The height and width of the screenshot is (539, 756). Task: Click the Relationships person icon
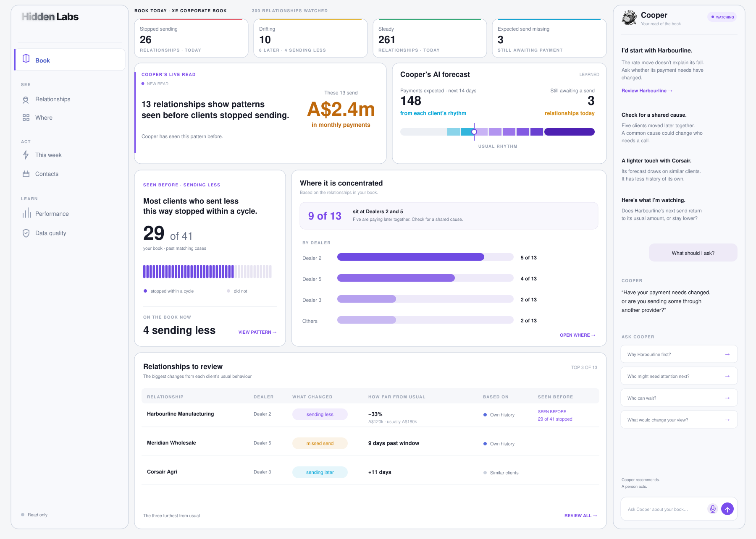click(x=26, y=99)
